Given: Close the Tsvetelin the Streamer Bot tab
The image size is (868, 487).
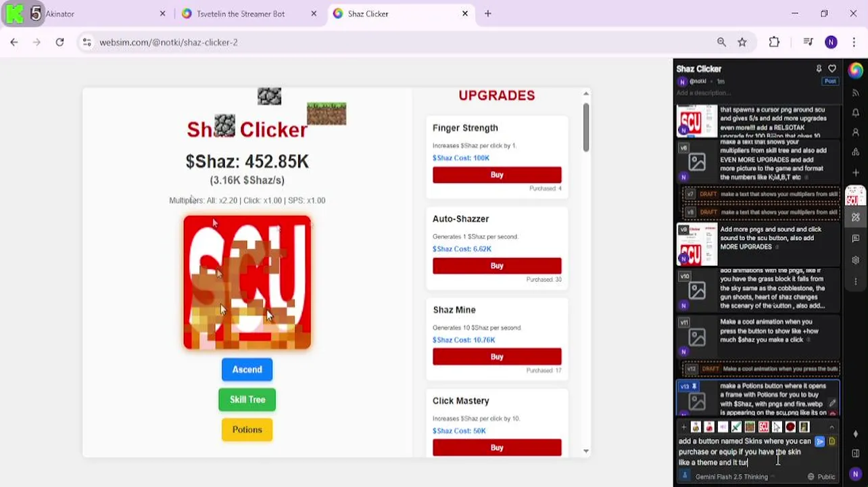Looking at the screenshot, I should (314, 14).
